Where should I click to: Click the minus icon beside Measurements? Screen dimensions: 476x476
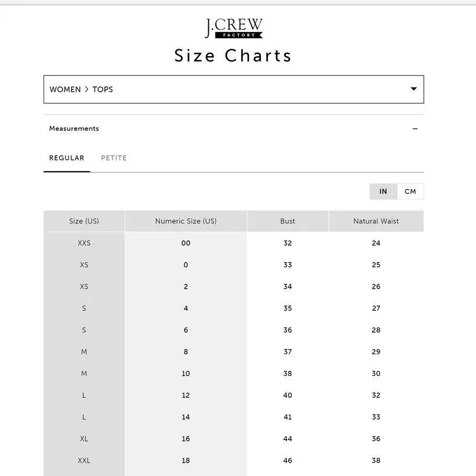415,129
